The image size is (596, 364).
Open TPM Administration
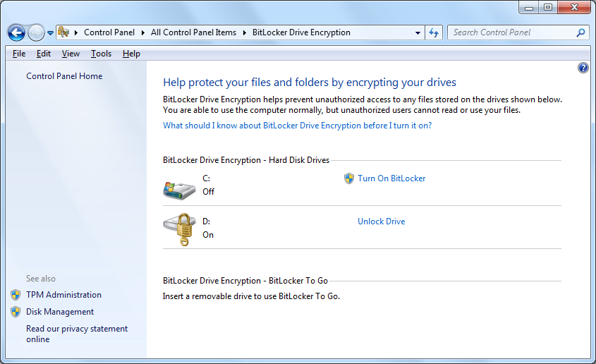click(x=64, y=295)
